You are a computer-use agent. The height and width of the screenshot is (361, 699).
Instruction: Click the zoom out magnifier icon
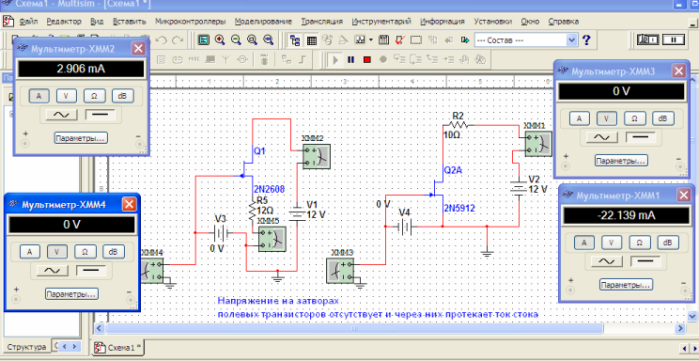pos(236,40)
